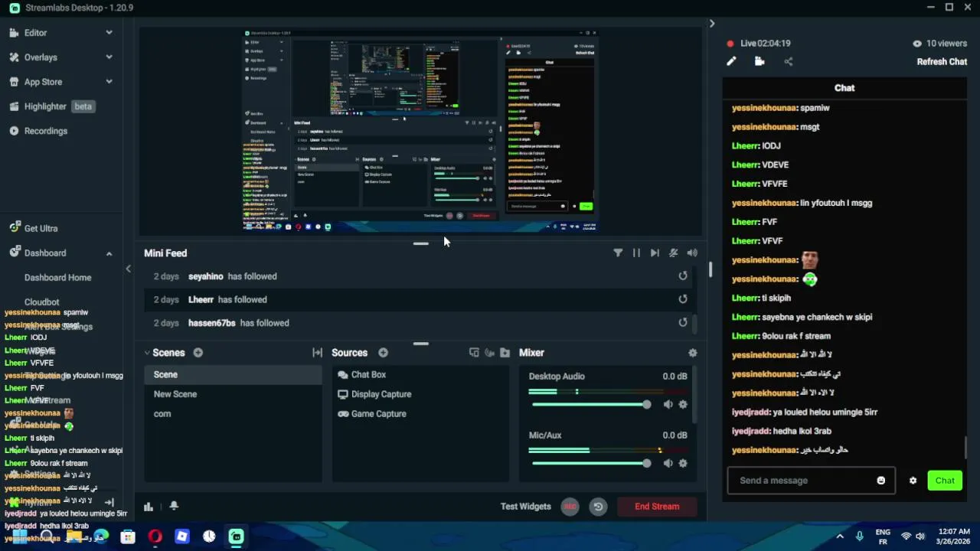Add a new scene with plus icon
This screenshot has width=980, height=551.
coord(198,353)
